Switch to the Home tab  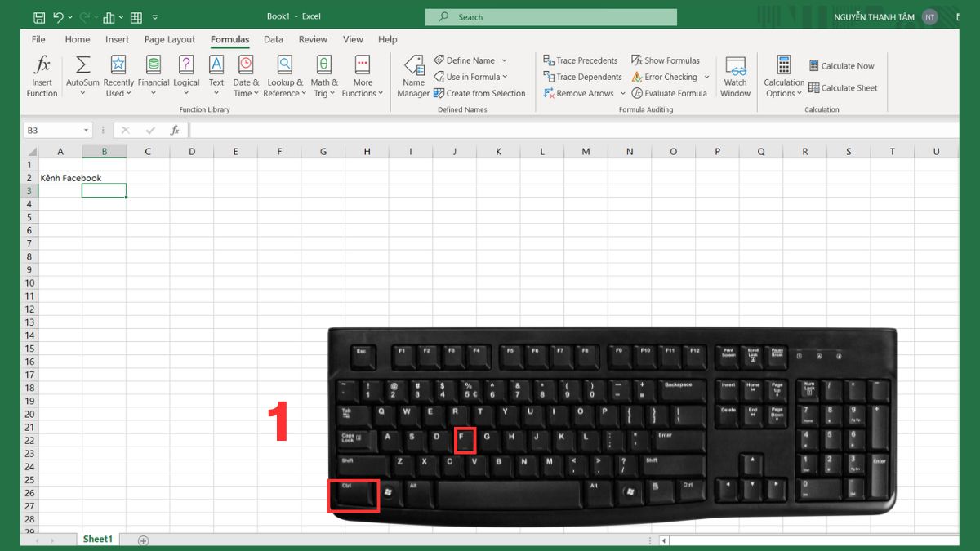click(x=78, y=39)
